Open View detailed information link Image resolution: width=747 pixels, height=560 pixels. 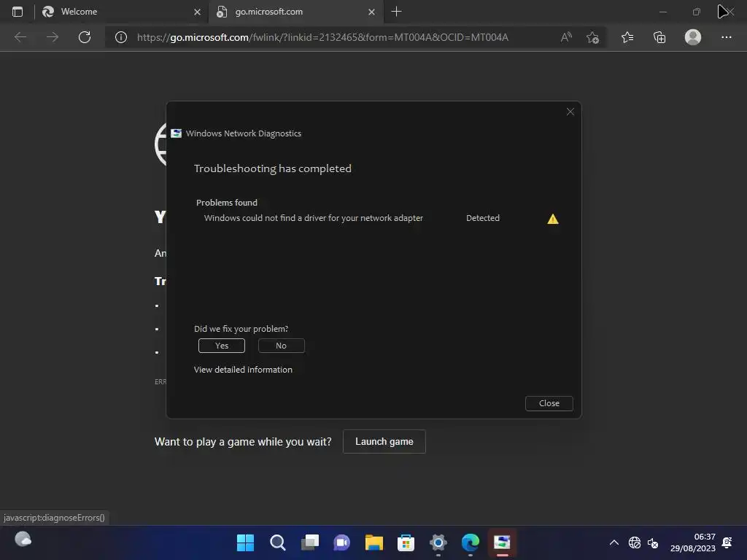(243, 370)
